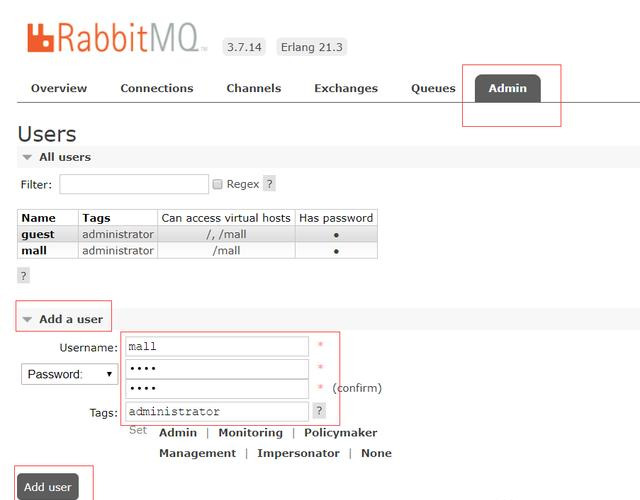Image resolution: width=640 pixels, height=500 pixels.
Task: Focus the password confirm field
Action: pos(217,389)
